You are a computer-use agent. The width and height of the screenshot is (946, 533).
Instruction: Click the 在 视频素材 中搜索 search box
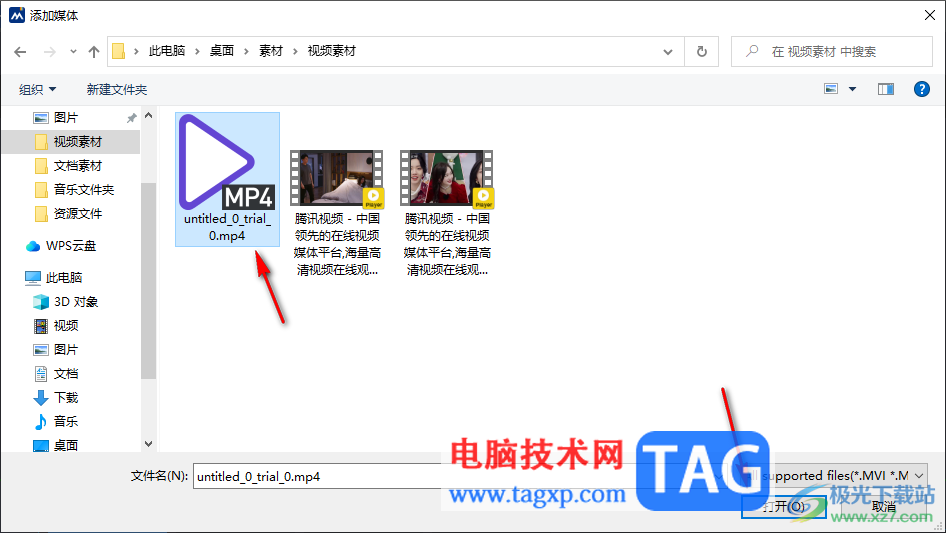pyautogui.click(x=831, y=52)
